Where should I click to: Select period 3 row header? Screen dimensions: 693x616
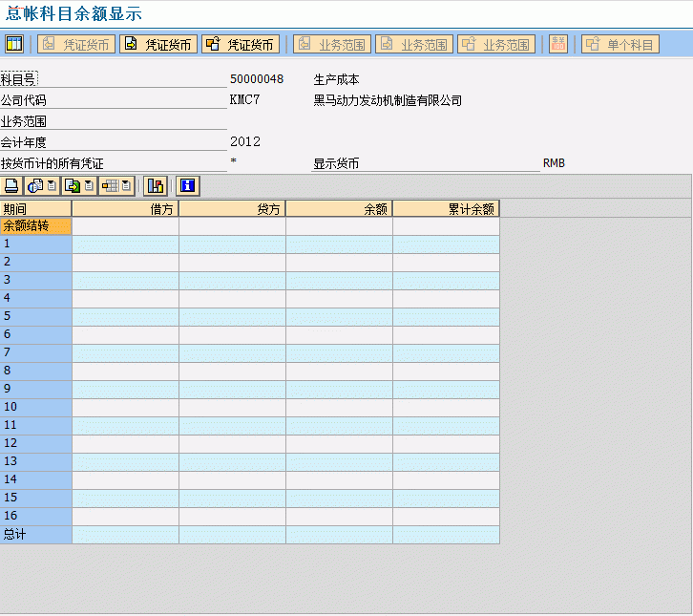tap(35, 281)
